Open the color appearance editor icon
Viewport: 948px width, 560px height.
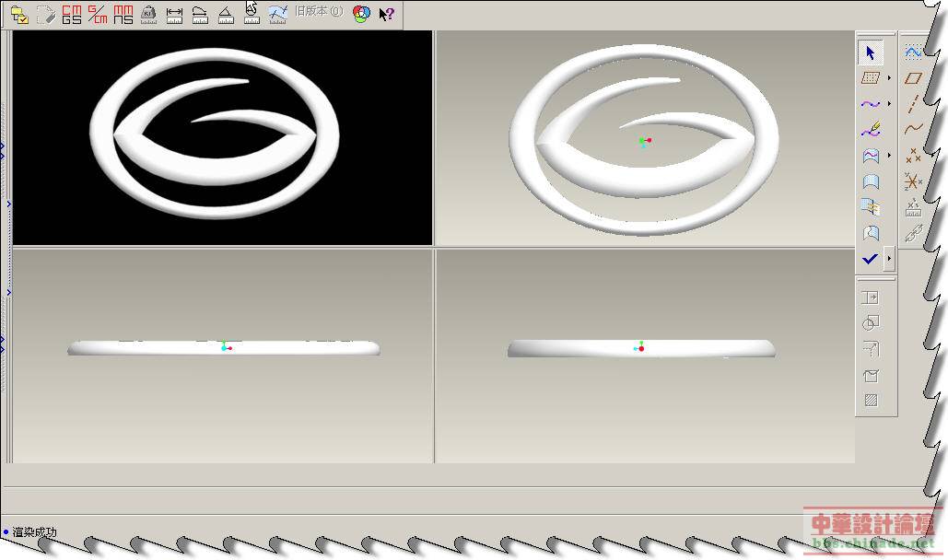(361, 14)
